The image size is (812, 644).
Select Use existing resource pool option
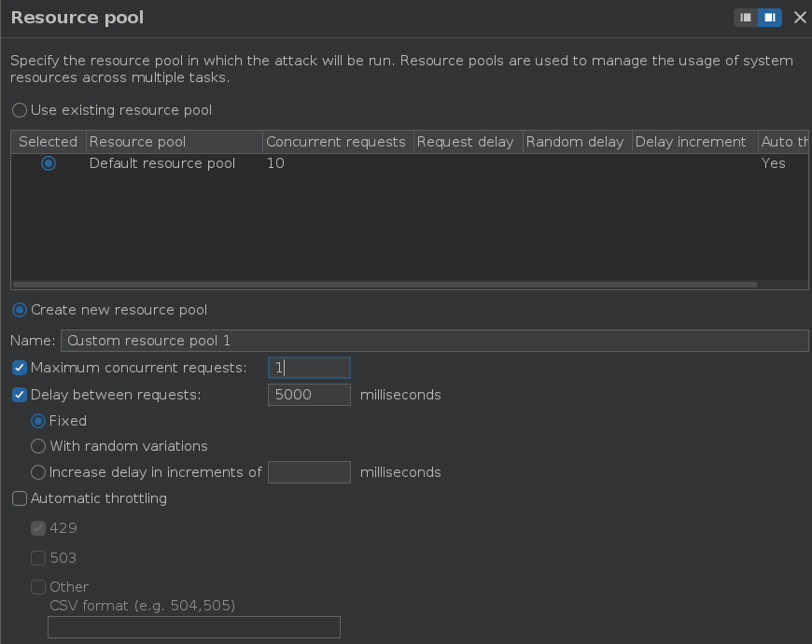[20, 110]
